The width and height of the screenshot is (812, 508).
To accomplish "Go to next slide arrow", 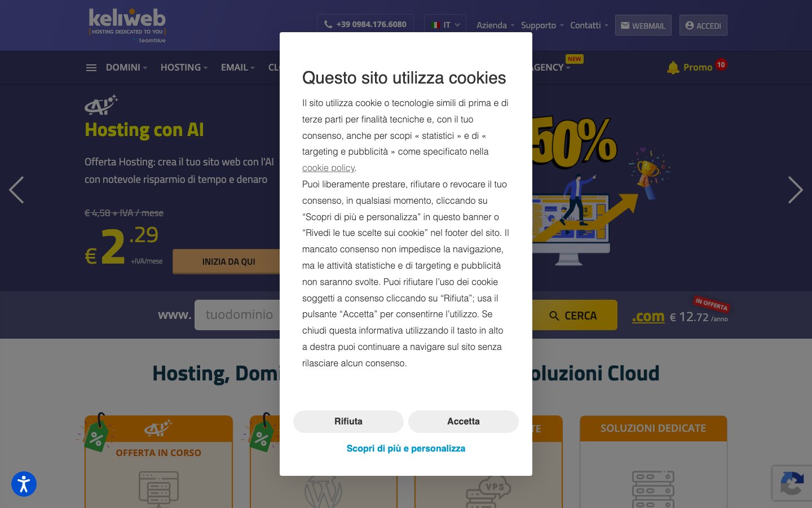I will (x=795, y=190).
